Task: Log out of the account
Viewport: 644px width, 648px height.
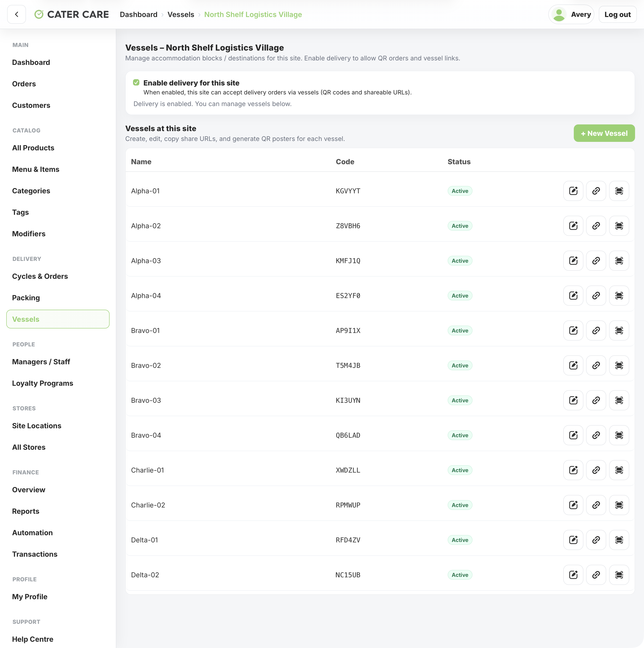Action: [618, 14]
